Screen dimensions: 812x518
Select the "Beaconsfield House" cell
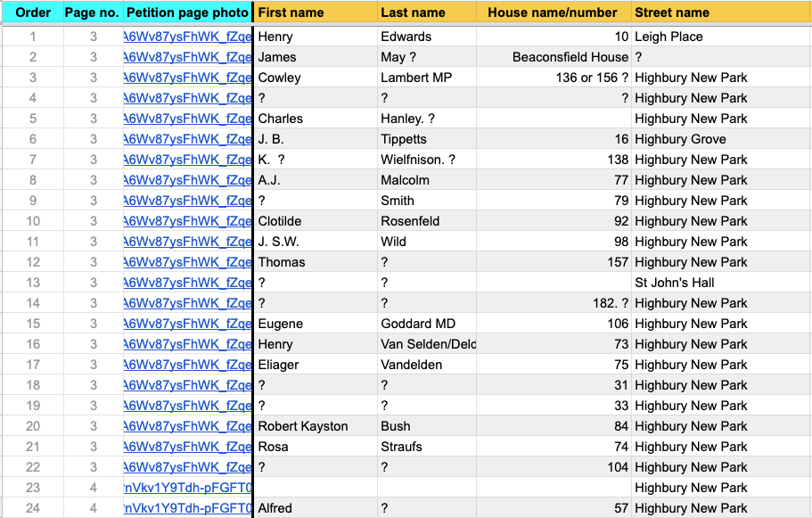click(x=570, y=57)
